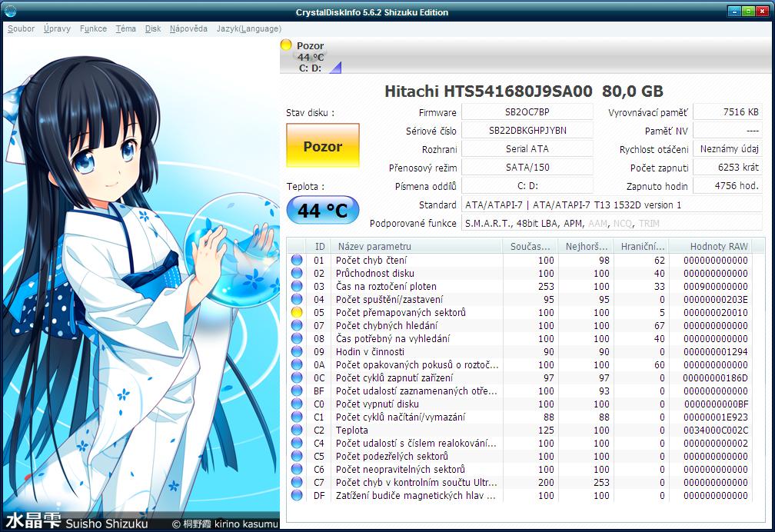Viewport: 775px width, 532px height.
Task: Click status icon for row C2 Teplota
Action: click(x=297, y=431)
